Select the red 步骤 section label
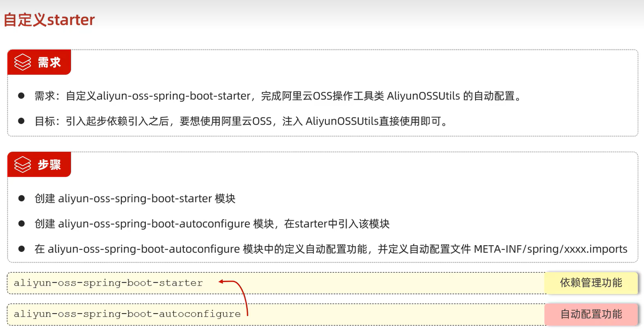644x329 pixels. pyautogui.click(x=39, y=164)
